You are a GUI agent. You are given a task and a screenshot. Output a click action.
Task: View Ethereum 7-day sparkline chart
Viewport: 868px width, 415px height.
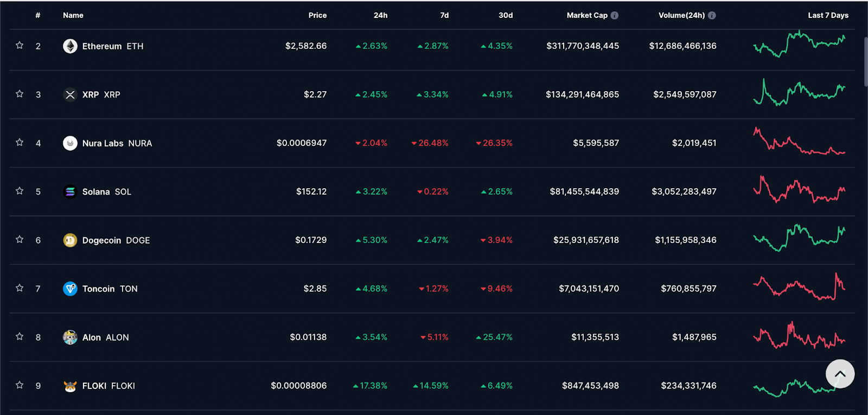[x=799, y=44]
